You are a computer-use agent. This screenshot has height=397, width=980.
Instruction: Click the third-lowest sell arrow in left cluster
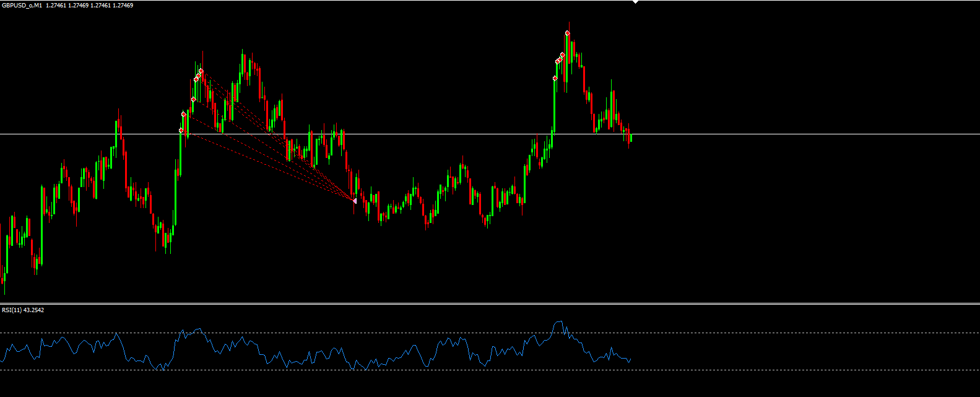tap(193, 99)
